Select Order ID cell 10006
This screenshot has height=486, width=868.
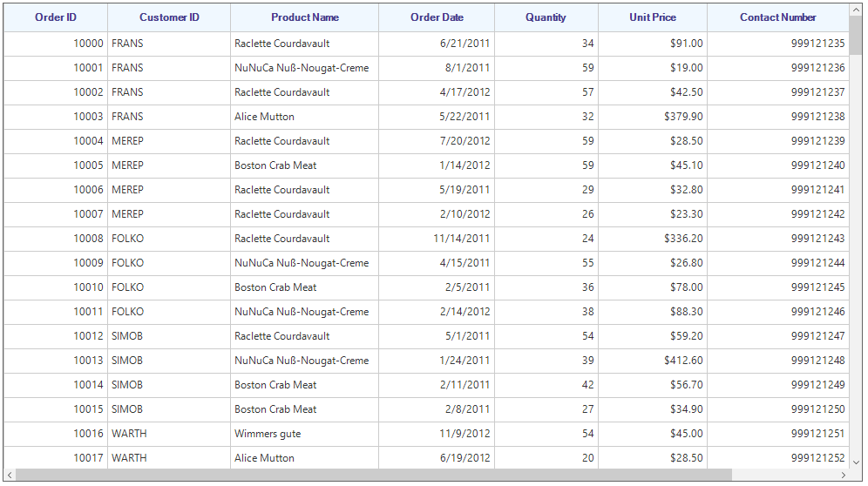click(56, 189)
